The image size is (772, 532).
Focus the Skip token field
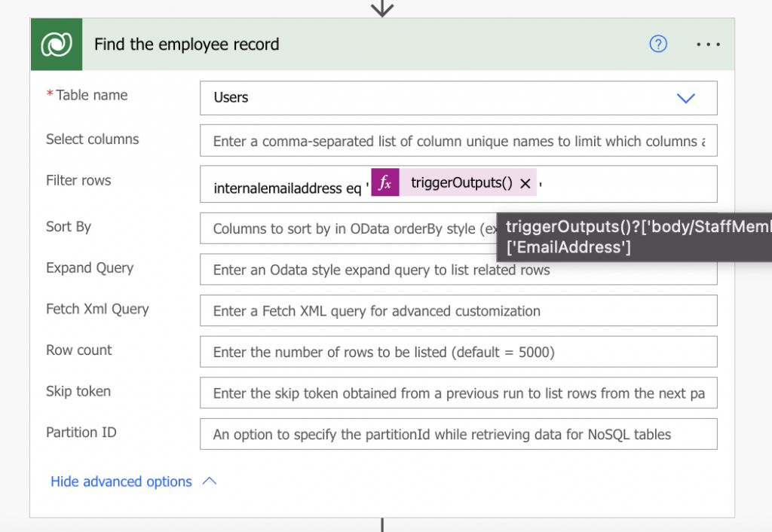[458, 393]
